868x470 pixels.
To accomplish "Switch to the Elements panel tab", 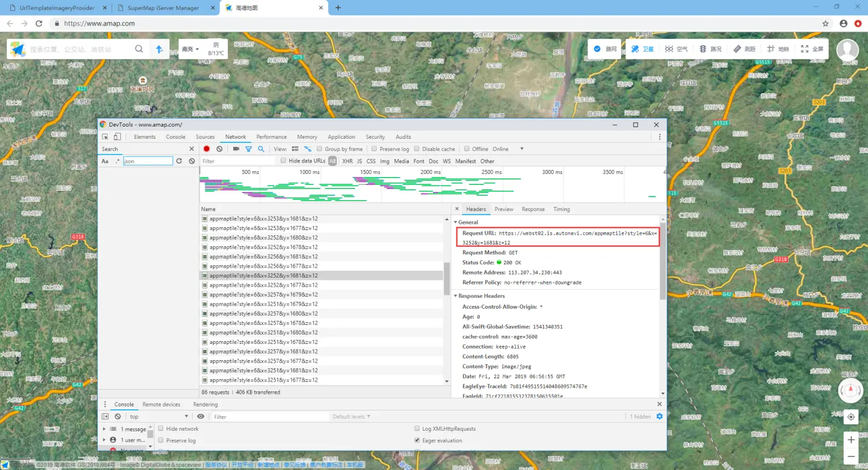I will coord(145,137).
